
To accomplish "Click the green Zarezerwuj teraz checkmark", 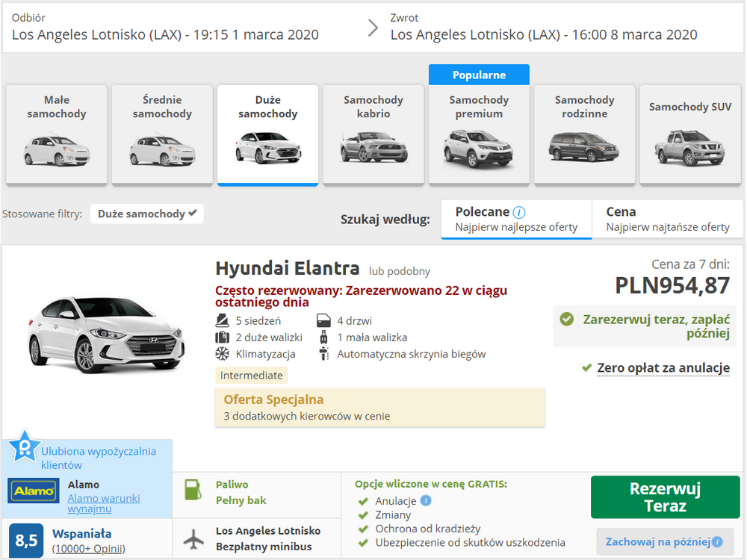I will pyautogui.click(x=567, y=319).
